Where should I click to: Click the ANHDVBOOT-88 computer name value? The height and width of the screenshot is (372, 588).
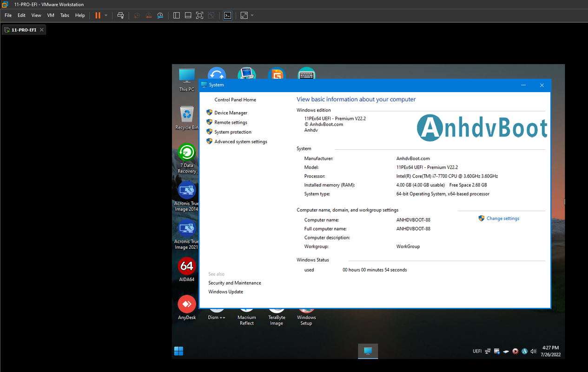click(x=413, y=220)
